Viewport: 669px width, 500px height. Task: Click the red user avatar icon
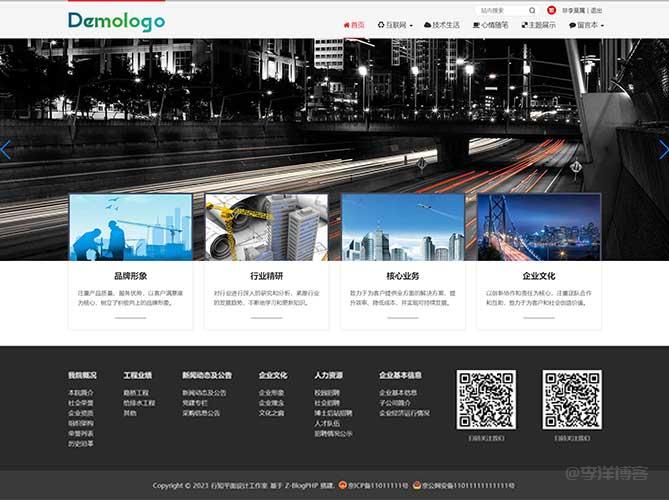pyautogui.click(x=551, y=10)
